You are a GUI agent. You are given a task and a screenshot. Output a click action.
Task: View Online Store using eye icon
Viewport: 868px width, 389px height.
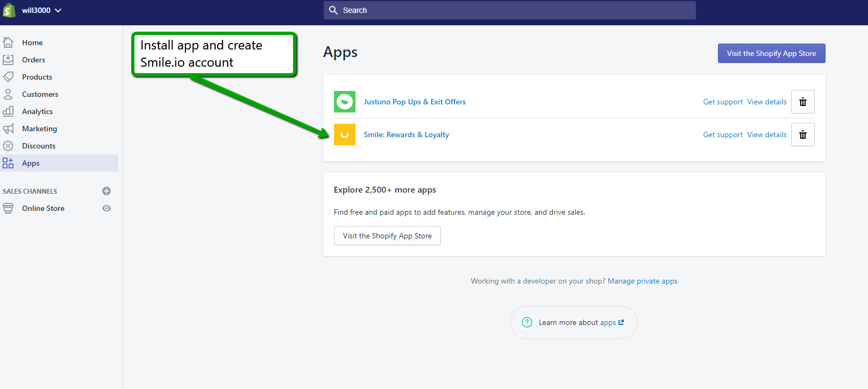(106, 208)
